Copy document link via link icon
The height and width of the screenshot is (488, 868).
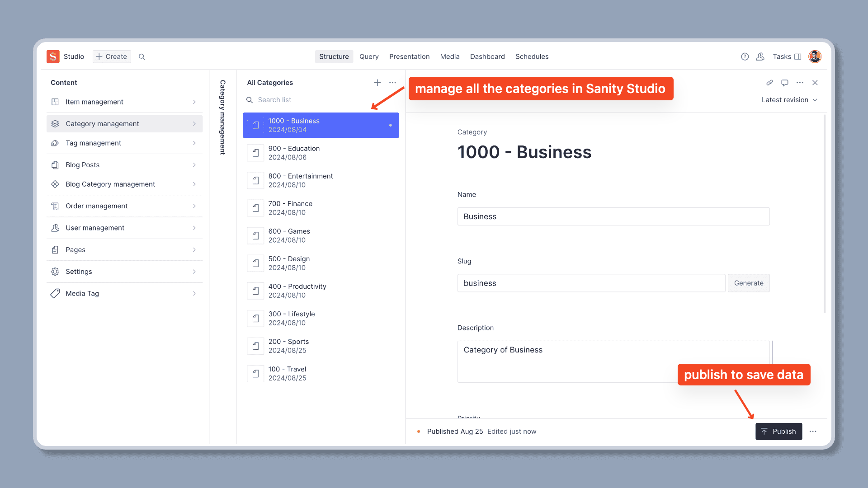[769, 83]
